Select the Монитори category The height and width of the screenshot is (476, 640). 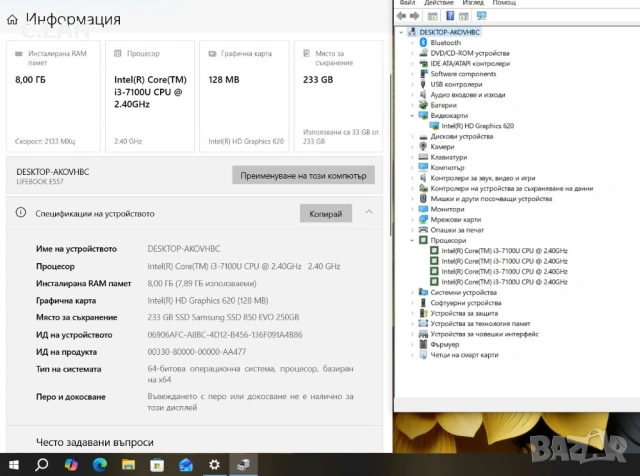click(x=447, y=209)
